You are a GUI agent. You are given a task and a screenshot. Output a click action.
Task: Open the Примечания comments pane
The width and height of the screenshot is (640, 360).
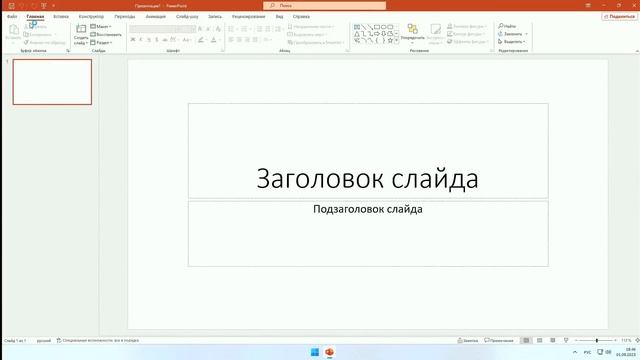pos(499,340)
